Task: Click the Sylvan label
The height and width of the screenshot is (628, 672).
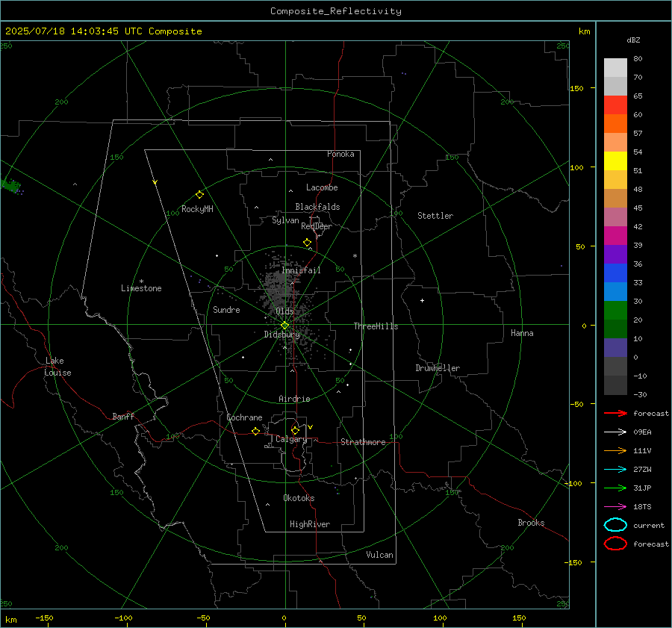Action: [x=285, y=220]
